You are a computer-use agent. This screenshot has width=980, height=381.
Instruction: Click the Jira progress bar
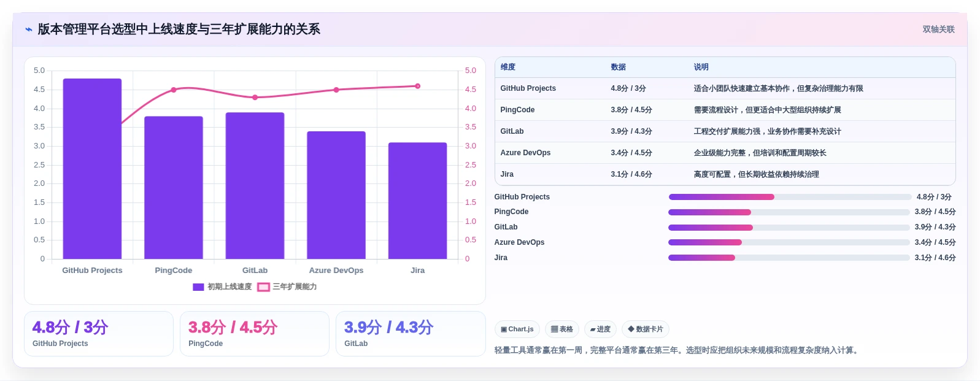(x=789, y=258)
